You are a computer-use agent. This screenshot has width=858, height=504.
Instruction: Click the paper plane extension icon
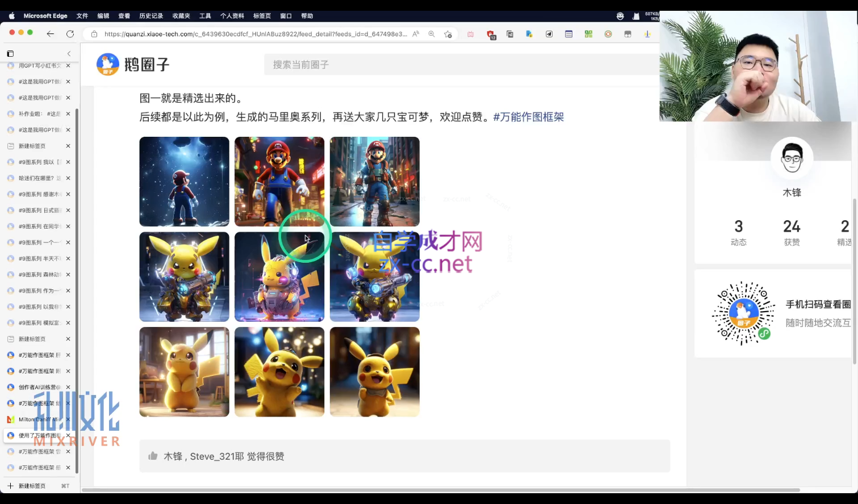[x=549, y=34]
